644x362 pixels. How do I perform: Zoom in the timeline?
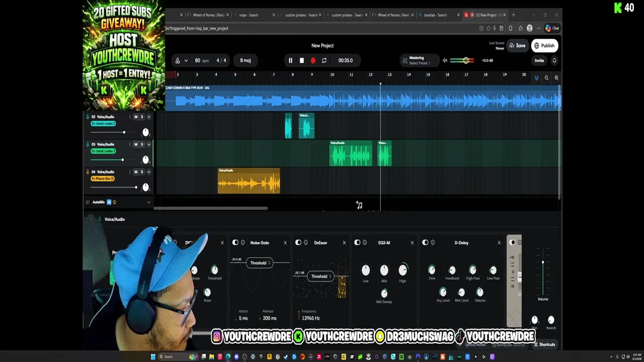point(556,78)
